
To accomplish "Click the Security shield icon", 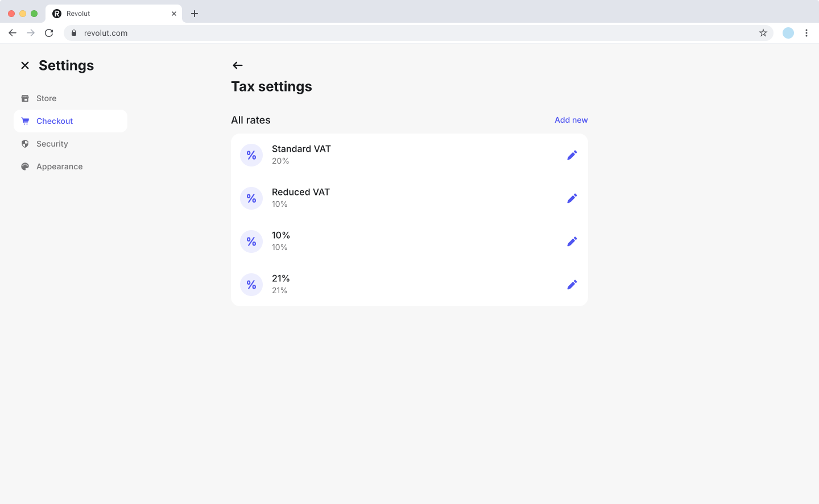I will (25, 144).
